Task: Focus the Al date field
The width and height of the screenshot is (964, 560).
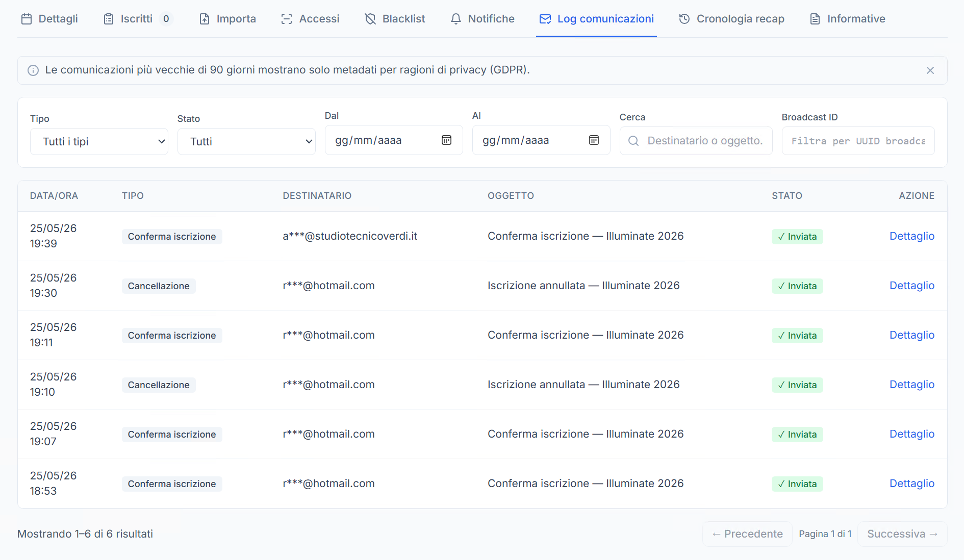Action: 541,140
